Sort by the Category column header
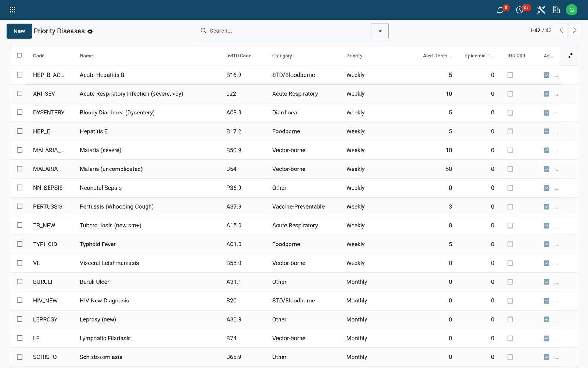Image resolution: width=588 pixels, height=368 pixels. [x=282, y=56]
